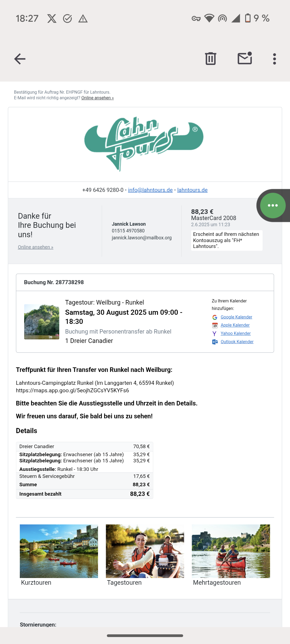Tap the Yahoo Kalender icon
This screenshot has width=290, height=644.
coord(215,334)
